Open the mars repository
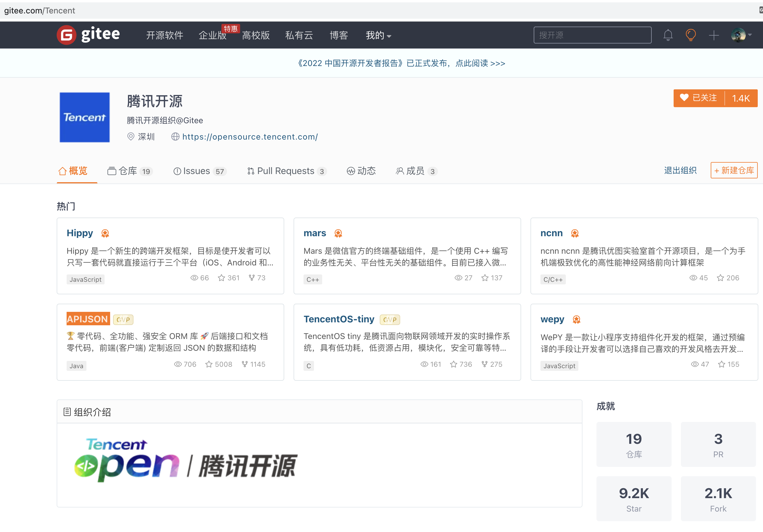The width and height of the screenshot is (763, 532). click(315, 233)
